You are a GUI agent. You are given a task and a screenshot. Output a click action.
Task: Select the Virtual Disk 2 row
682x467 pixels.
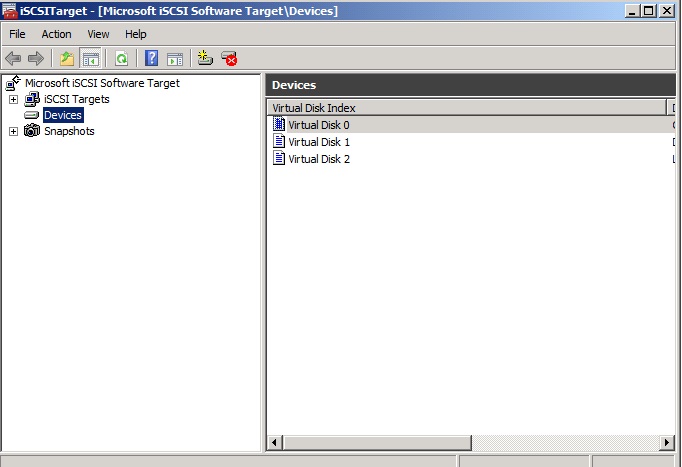coord(471,159)
